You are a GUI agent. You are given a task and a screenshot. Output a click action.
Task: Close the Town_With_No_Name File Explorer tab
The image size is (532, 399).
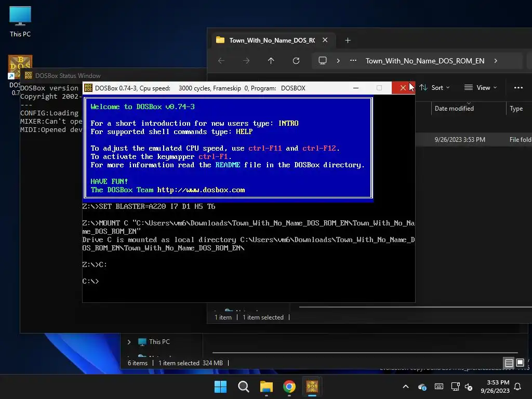(325, 40)
